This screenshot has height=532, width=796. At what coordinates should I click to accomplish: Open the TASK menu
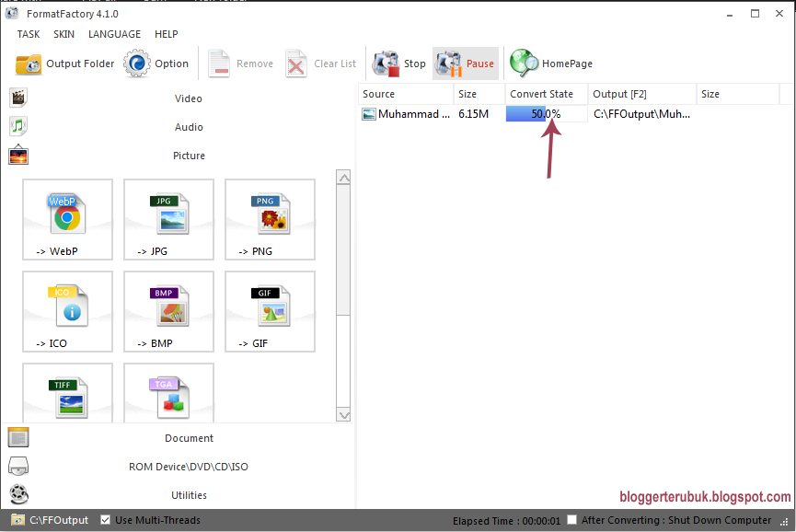point(29,34)
